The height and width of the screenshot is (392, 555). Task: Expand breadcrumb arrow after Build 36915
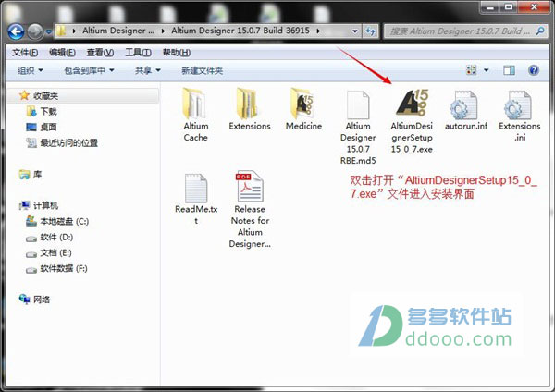318,31
